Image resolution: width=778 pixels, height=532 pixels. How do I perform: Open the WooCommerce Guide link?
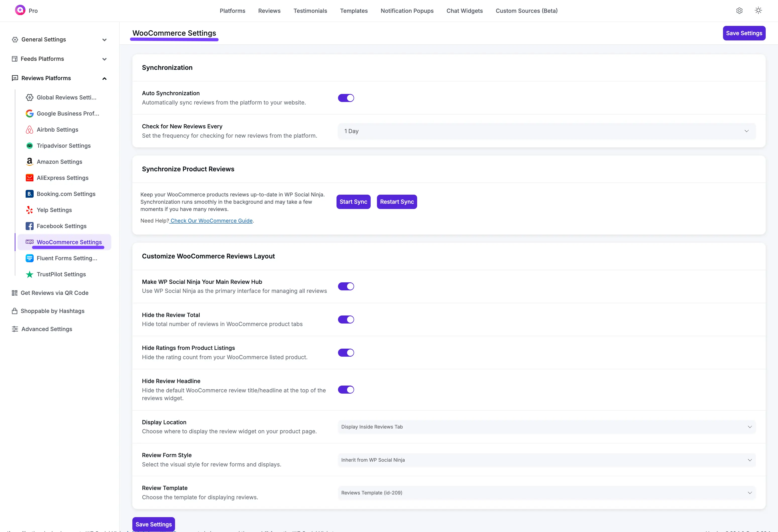(211, 220)
